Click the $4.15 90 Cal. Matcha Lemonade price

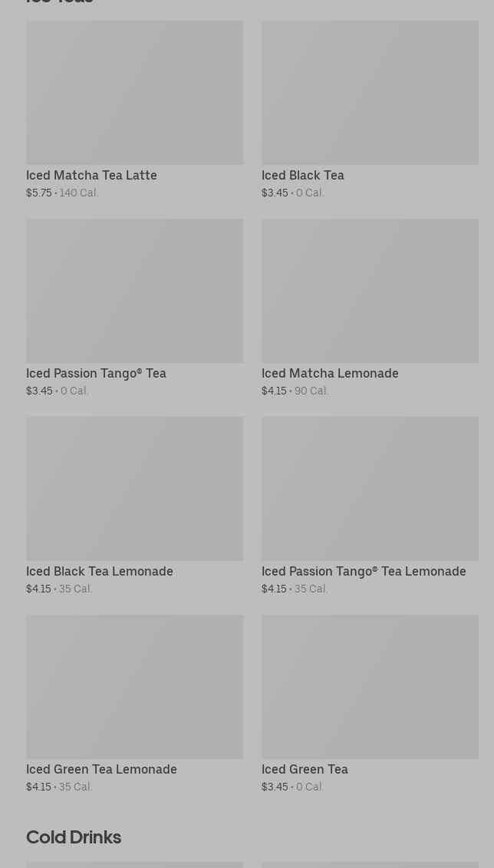(x=295, y=391)
